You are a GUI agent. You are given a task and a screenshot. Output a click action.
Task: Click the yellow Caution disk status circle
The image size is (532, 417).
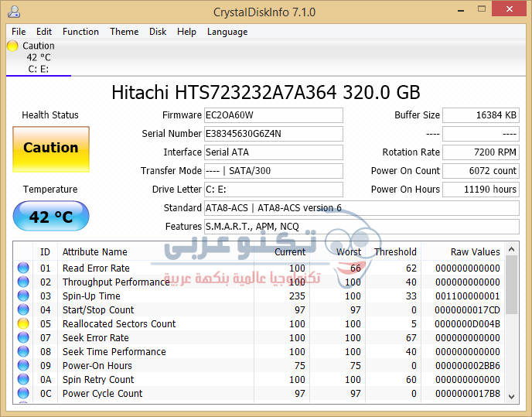[x=12, y=46]
